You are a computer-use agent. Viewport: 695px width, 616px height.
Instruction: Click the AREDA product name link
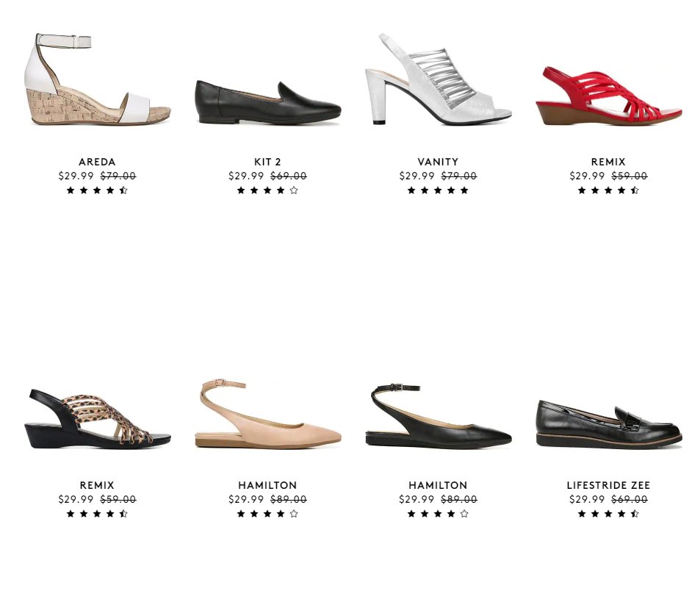(97, 162)
